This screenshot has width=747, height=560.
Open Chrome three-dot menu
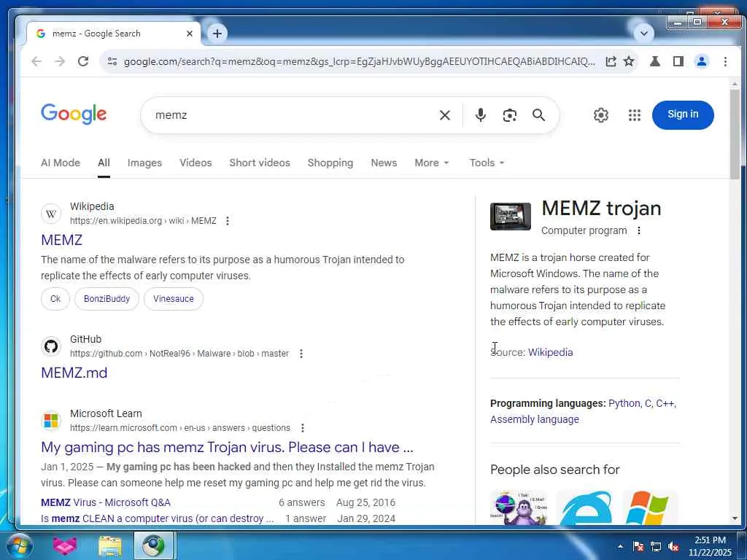tap(725, 61)
